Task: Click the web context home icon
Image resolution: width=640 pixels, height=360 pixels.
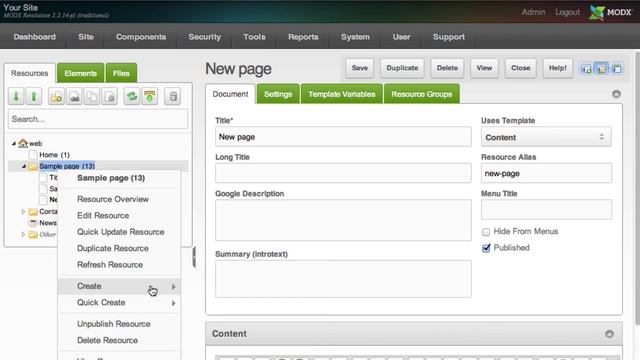Action: pyautogui.click(x=23, y=143)
